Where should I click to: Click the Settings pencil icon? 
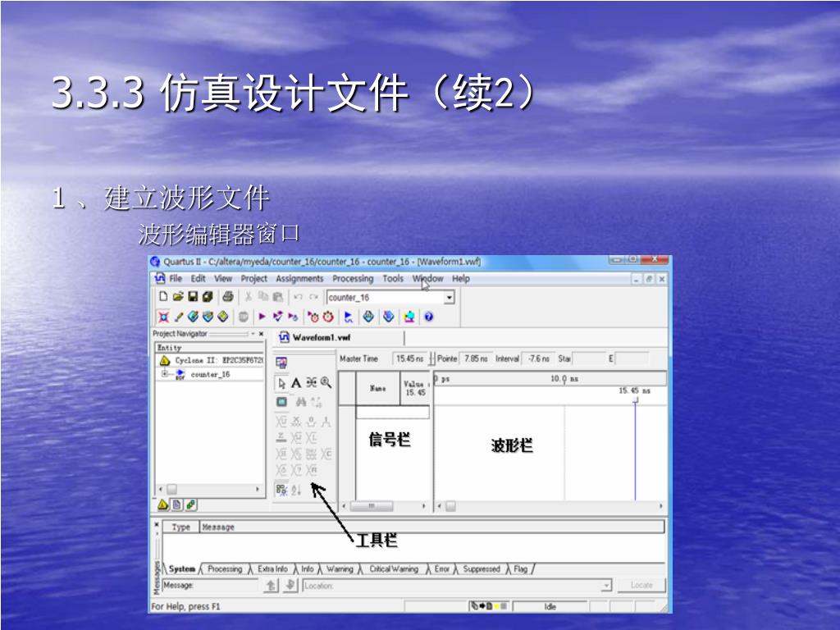(x=178, y=317)
